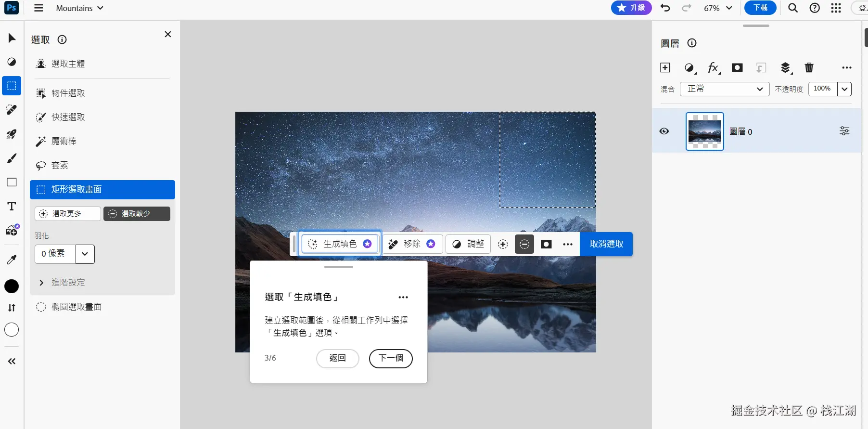The height and width of the screenshot is (429, 868).
Task: Undo the last action
Action: [665, 8]
